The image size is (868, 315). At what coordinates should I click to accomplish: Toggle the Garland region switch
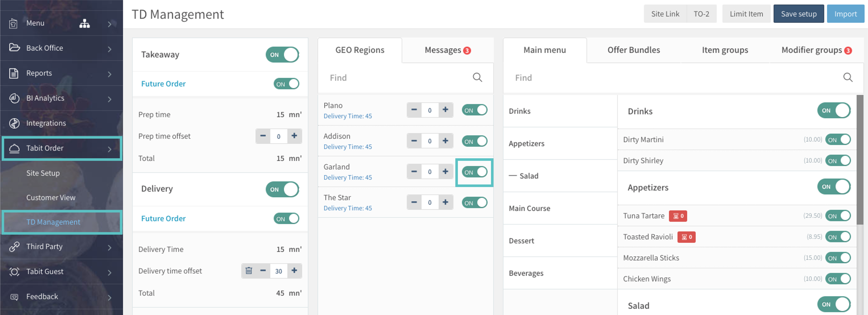click(x=474, y=172)
